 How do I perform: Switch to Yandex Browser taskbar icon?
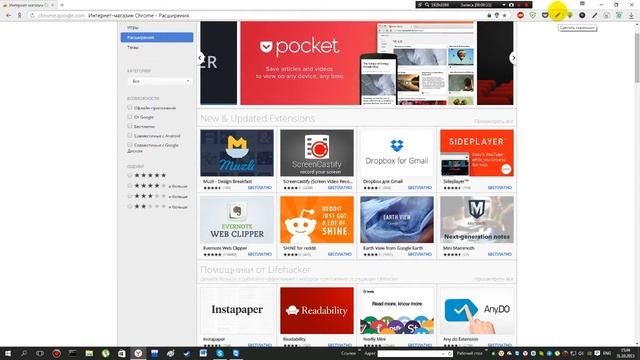(138, 353)
